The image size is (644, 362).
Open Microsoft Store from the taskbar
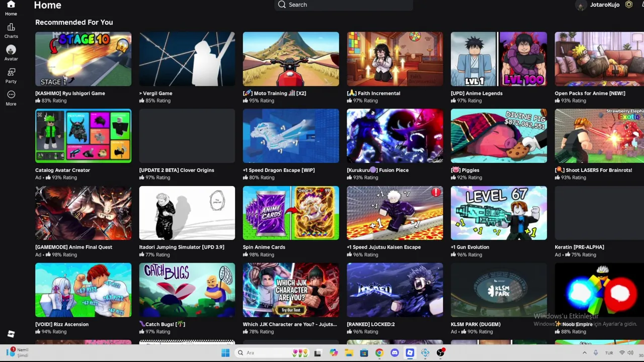coord(364,353)
